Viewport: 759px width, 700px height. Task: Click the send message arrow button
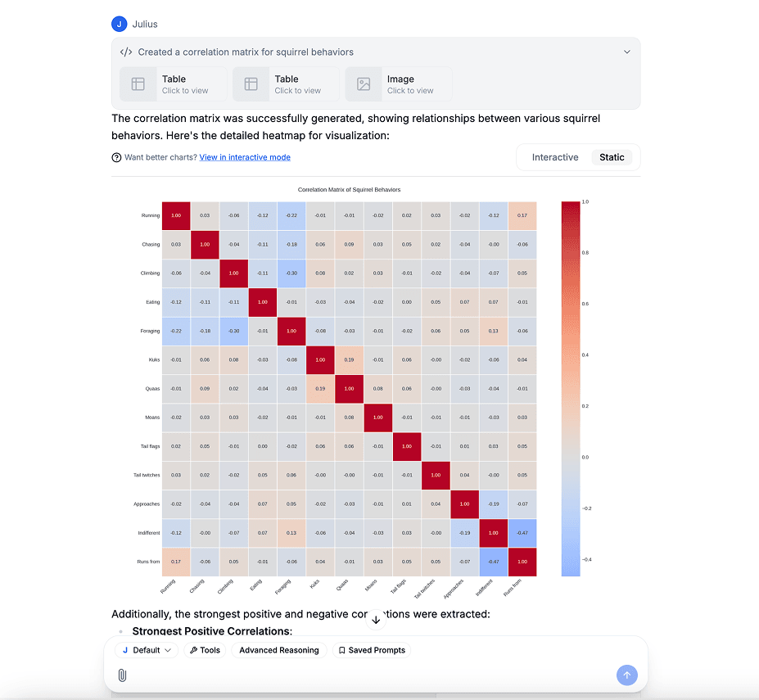pos(626,675)
